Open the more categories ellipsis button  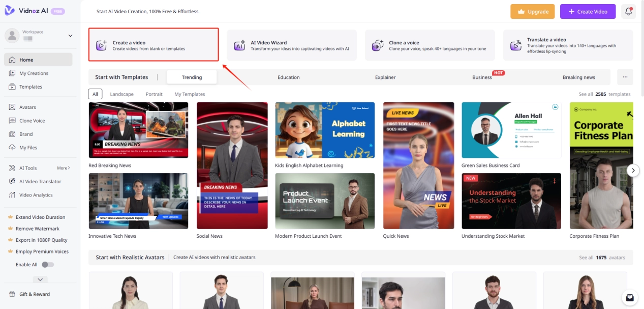point(625,77)
